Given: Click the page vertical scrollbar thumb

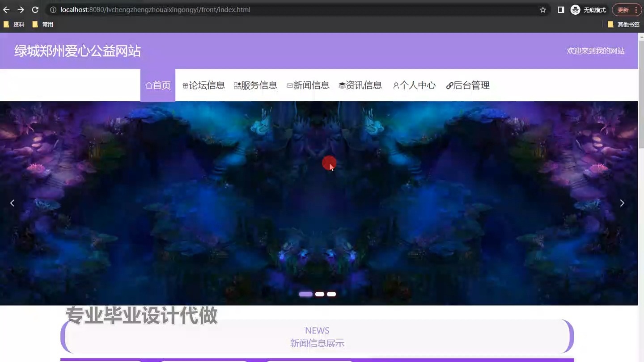Looking at the screenshot, I should pyautogui.click(x=641, y=94).
